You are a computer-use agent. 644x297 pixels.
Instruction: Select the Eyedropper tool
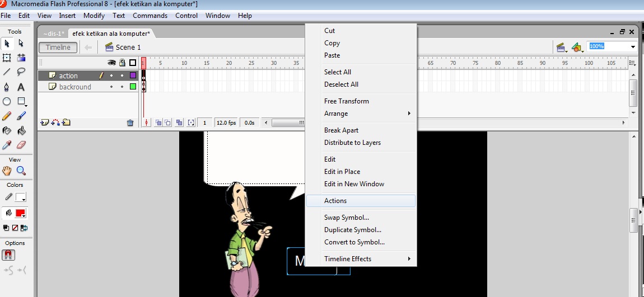pyautogui.click(x=7, y=145)
